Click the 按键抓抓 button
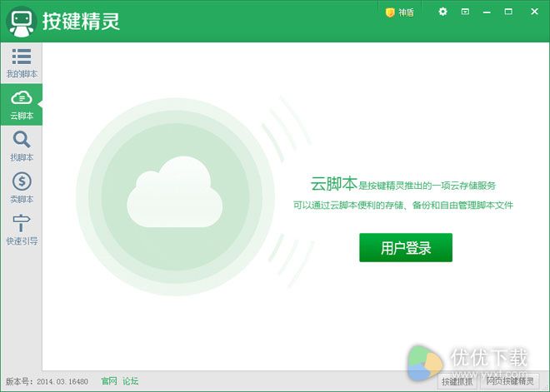 click(x=457, y=381)
